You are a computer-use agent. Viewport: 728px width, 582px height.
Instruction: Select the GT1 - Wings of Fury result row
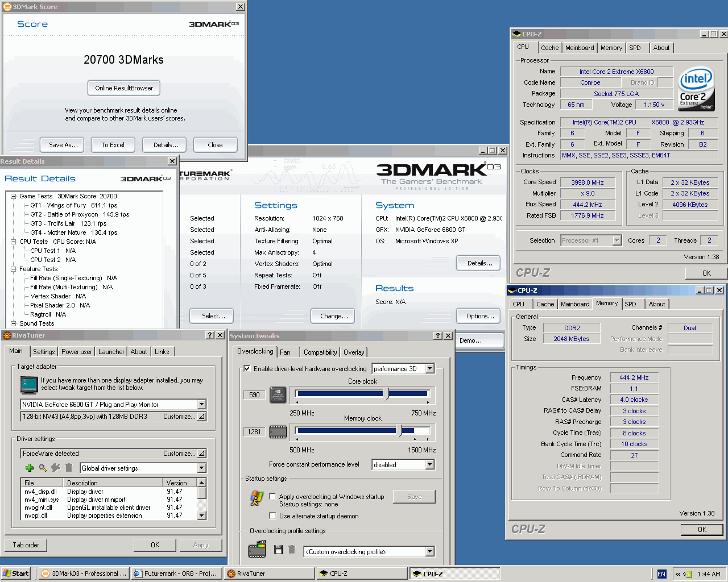tap(73, 205)
